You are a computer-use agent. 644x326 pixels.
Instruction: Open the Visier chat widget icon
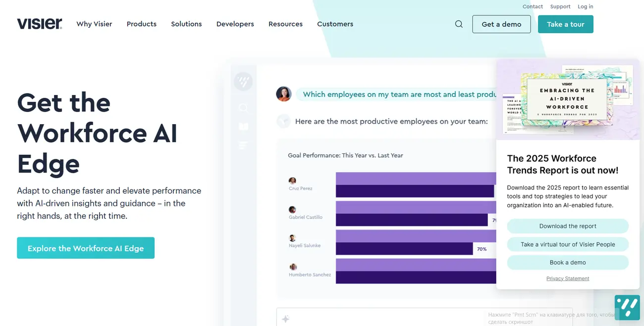click(627, 307)
